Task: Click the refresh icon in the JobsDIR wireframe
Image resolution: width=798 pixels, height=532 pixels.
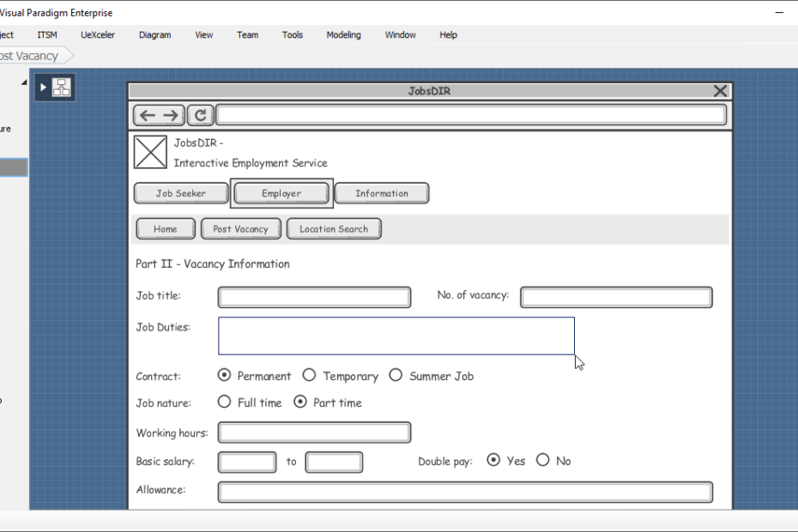Action: pyautogui.click(x=200, y=114)
